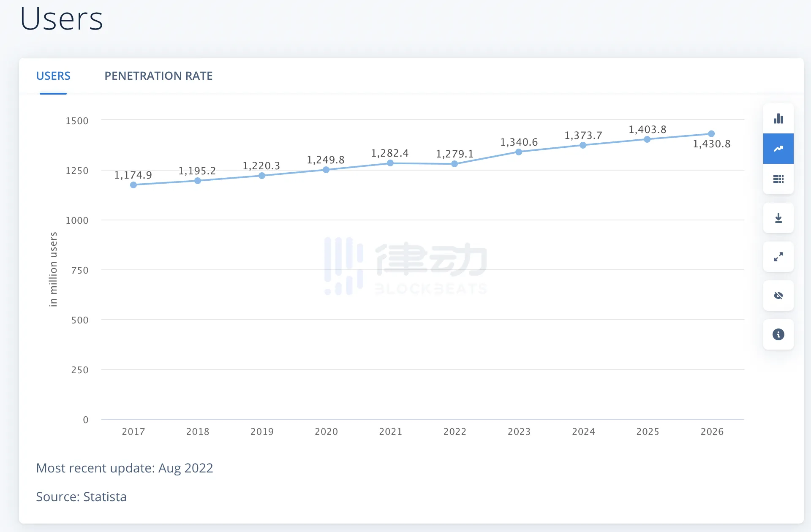This screenshot has height=532, width=811.
Task: Click the 500 y-axis label
Action: pos(80,320)
